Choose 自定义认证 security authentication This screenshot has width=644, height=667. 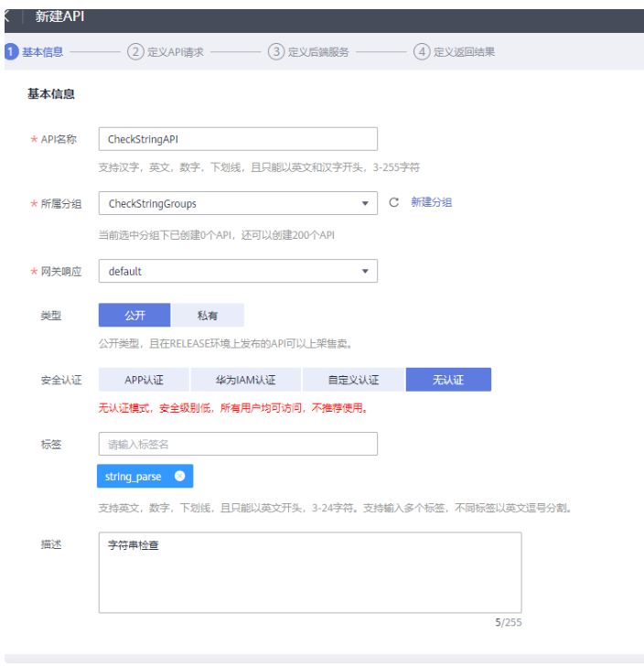(353, 380)
